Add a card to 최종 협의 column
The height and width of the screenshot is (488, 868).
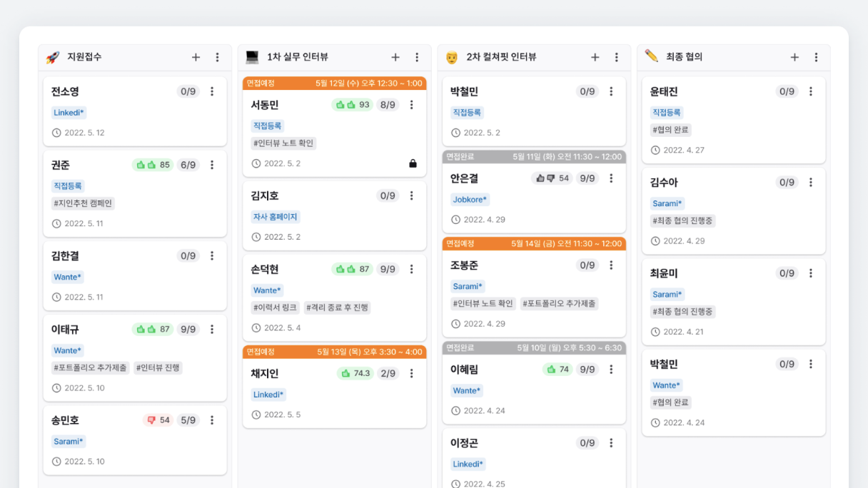click(794, 57)
